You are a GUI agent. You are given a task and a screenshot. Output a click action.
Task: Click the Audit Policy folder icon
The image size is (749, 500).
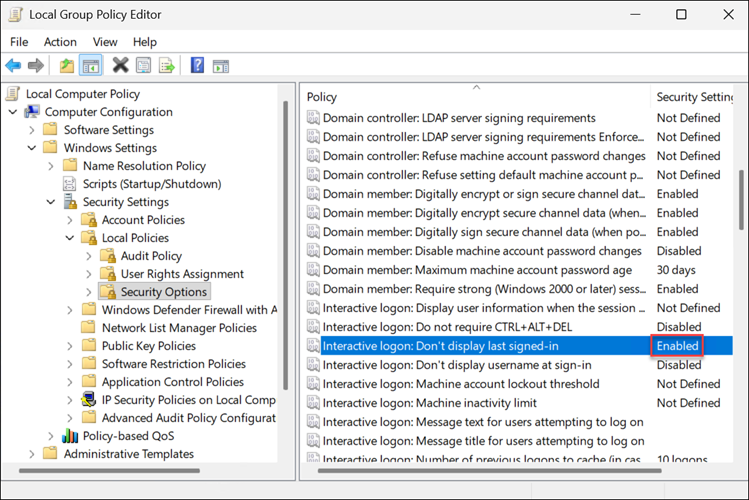pos(108,255)
